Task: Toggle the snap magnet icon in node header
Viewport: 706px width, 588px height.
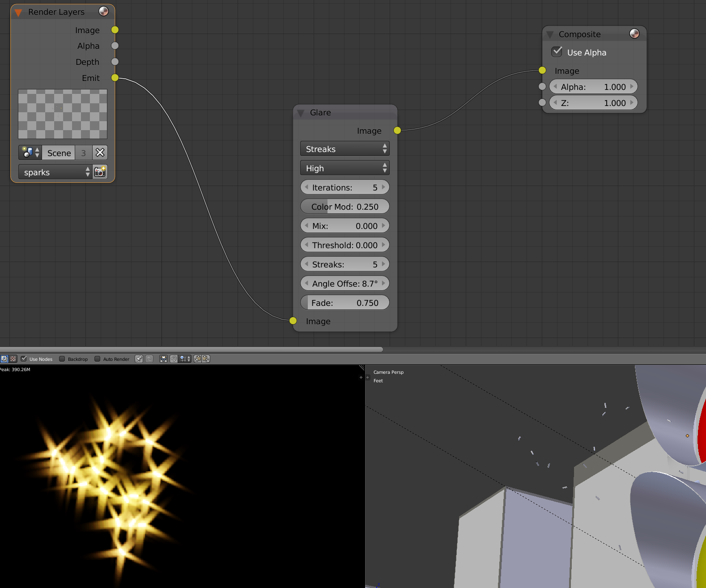Action: [x=174, y=359]
